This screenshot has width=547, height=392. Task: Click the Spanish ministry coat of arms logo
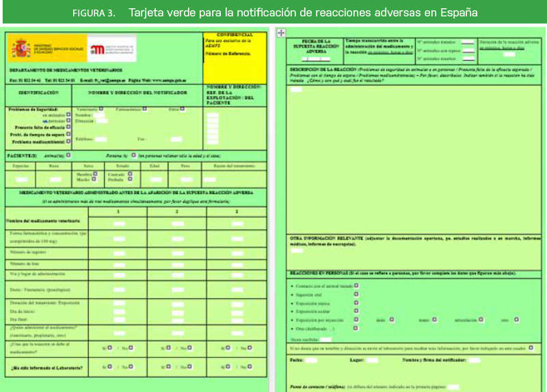tap(21, 48)
